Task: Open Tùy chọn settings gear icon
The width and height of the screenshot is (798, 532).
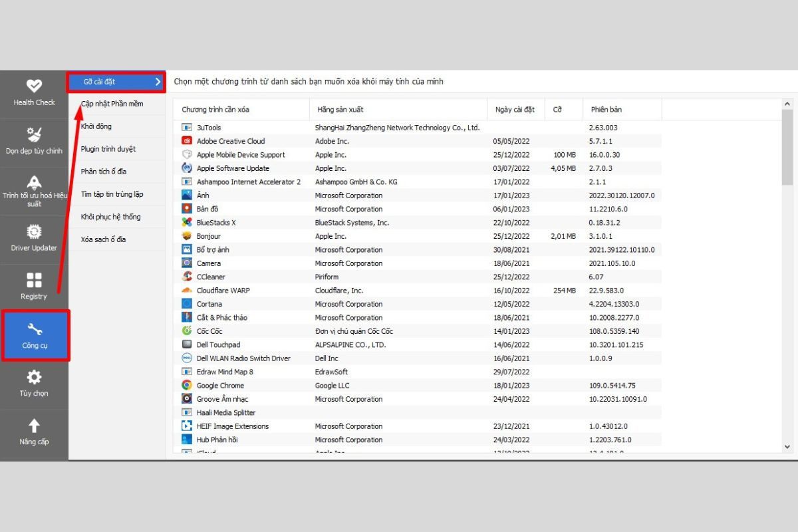Action: pyautogui.click(x=34, y=377)
